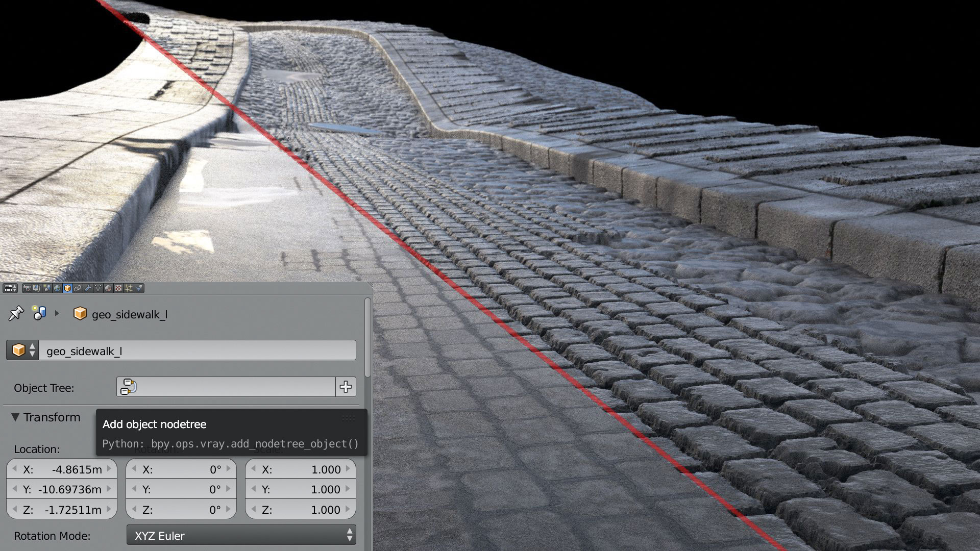Open the Scene properties tab in header

tap(47, 288)
